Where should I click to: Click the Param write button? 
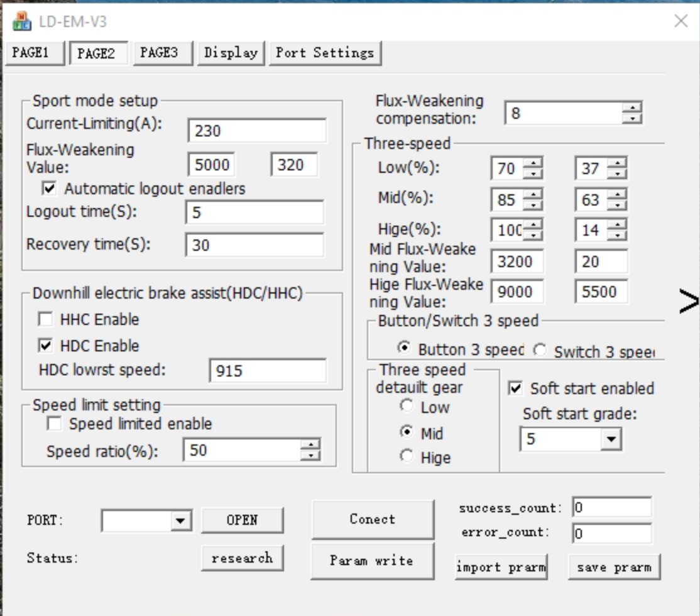pos(372,560)
